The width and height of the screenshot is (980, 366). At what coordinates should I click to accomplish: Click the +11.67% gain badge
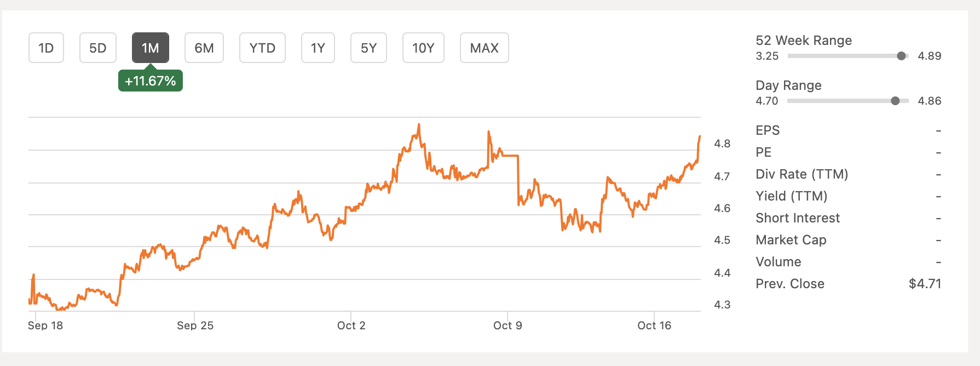(150, 81)
